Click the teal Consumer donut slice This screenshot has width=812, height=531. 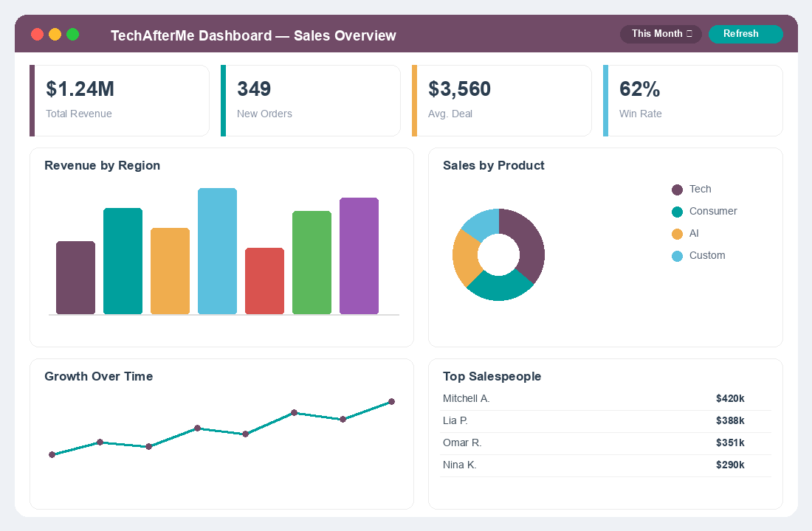pos(500,286)
